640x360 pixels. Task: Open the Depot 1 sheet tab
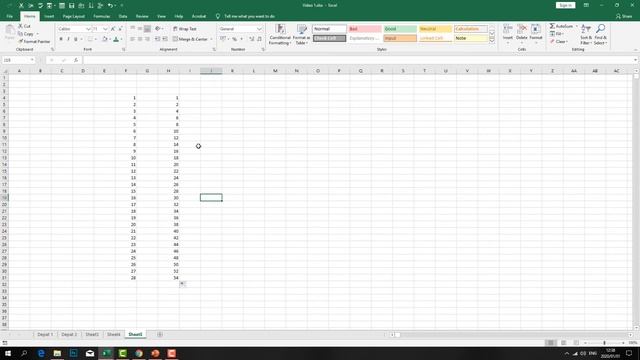click(x=45, y=334)
